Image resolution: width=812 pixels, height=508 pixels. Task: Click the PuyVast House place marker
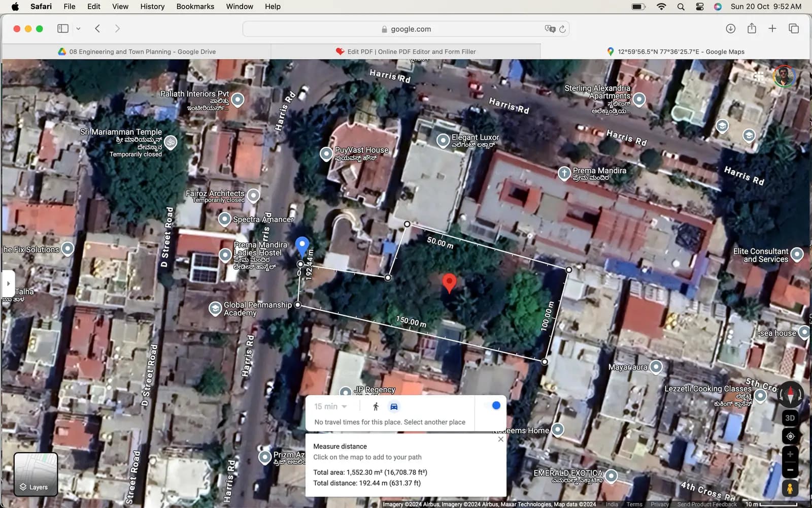tap(326, 154)
